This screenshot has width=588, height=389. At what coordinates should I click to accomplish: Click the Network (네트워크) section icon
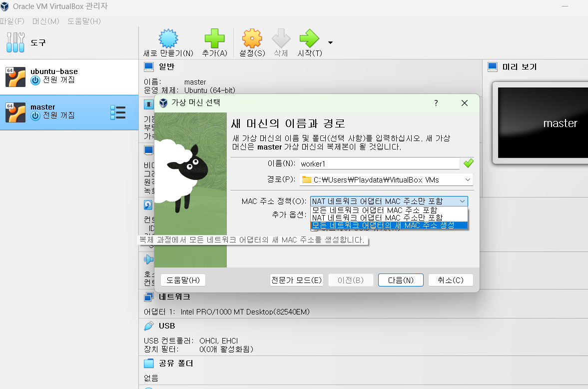tap(149, 297)
